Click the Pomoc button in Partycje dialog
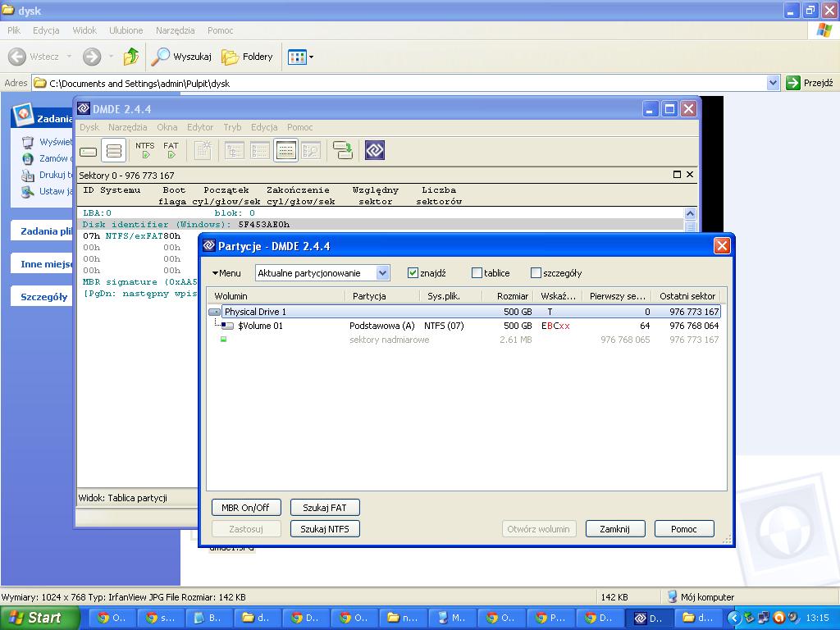840x630 pixels. (684, 529)
